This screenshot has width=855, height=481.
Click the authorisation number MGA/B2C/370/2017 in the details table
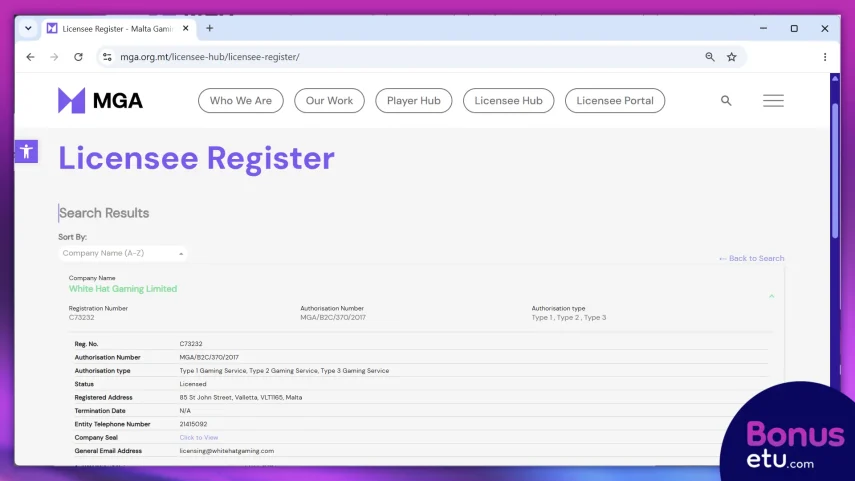209,357
